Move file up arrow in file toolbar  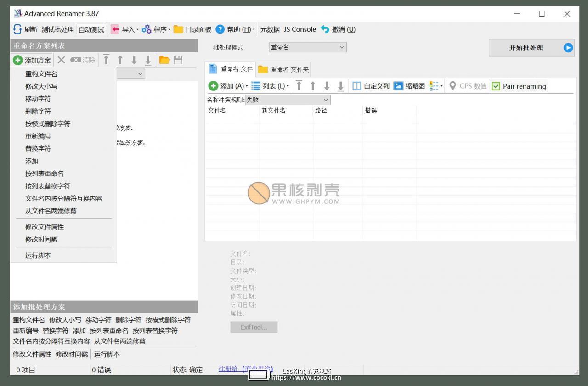coord(313,86)
